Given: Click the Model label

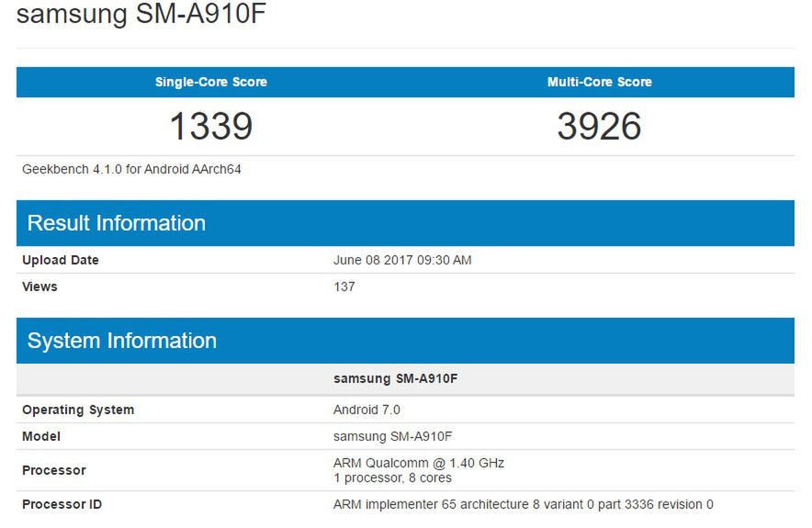Looking at the screenshot, I should pos(41,436).
